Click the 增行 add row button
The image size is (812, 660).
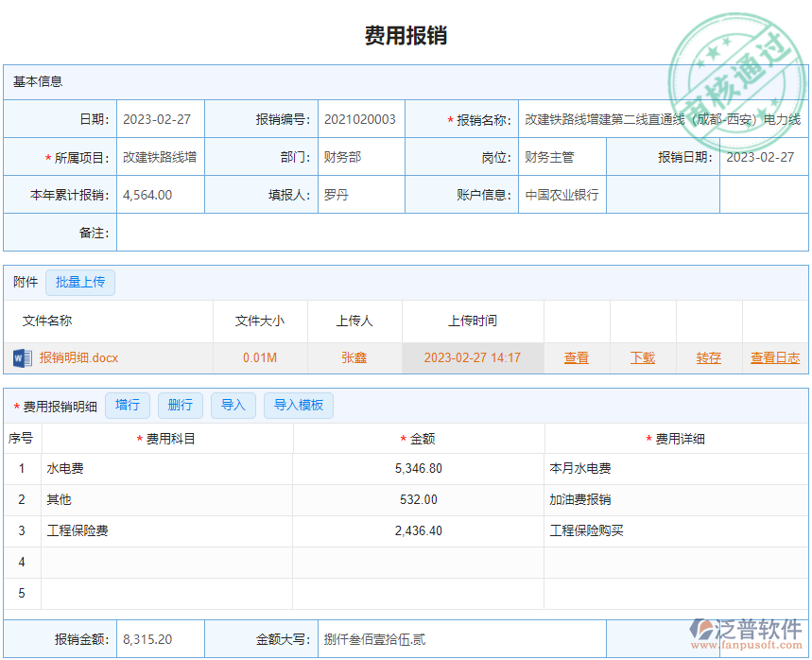[x=128, y=405]
